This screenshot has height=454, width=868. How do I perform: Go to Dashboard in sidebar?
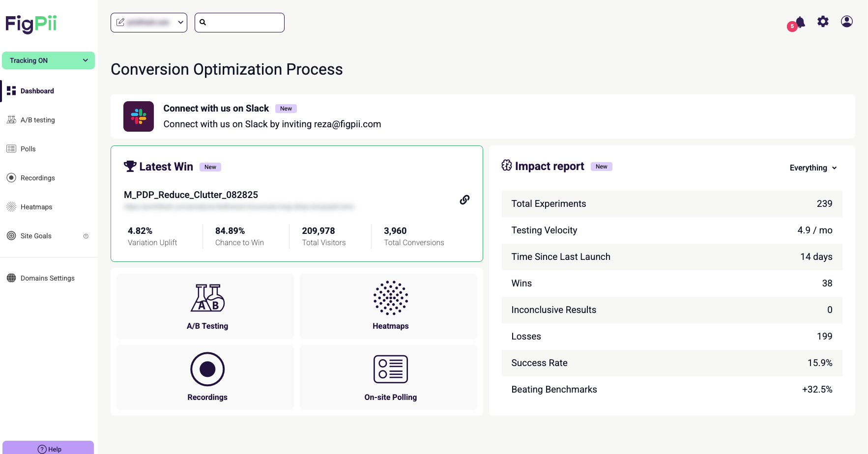(49, 91)
